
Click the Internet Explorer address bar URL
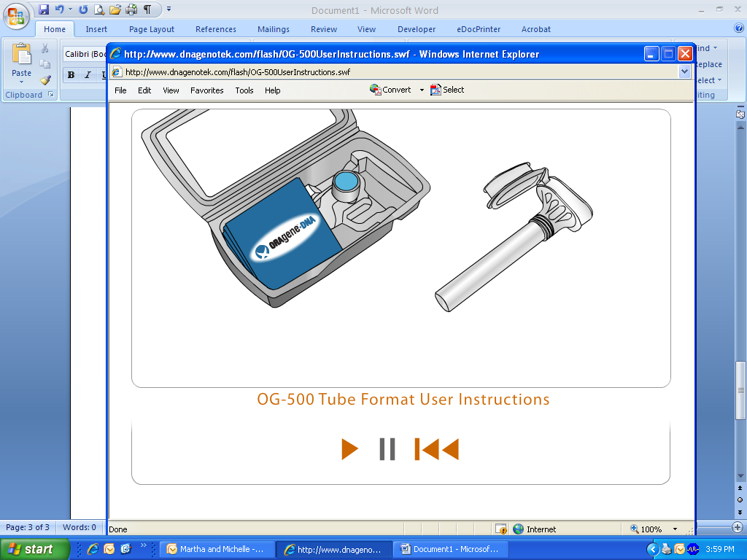click(238, 72)
